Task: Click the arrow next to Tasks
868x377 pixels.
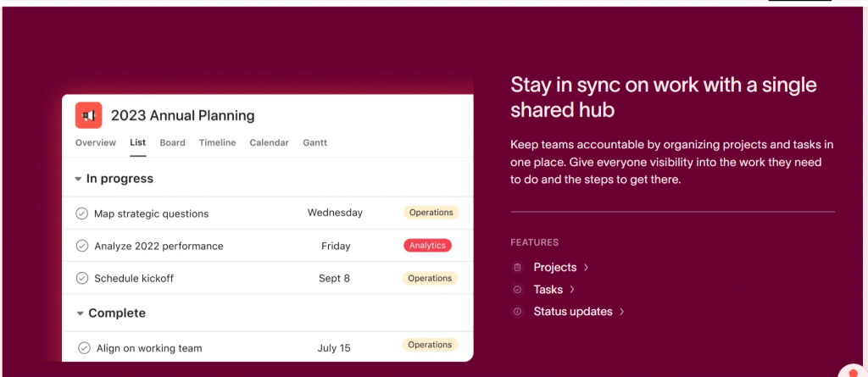Action: [x=572, y=290]
